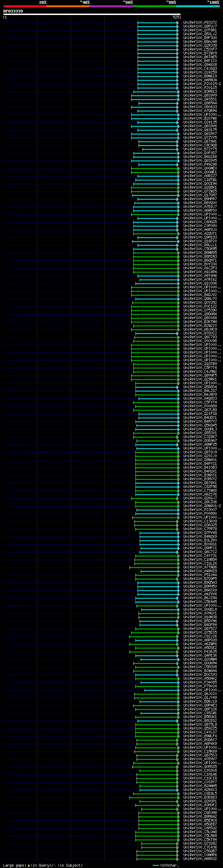Open hit UniRef100_P83372

(200, 22)
